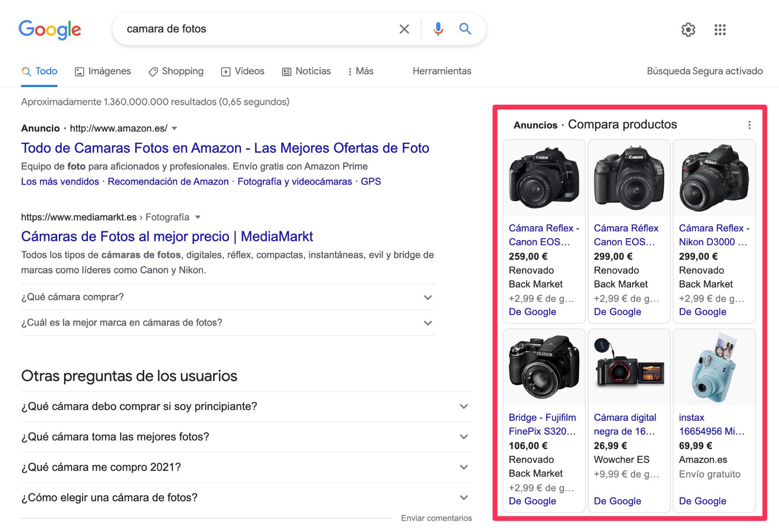Click Búsqueda Segura activado
Screen dimensions: 779x532
point(705,71)
